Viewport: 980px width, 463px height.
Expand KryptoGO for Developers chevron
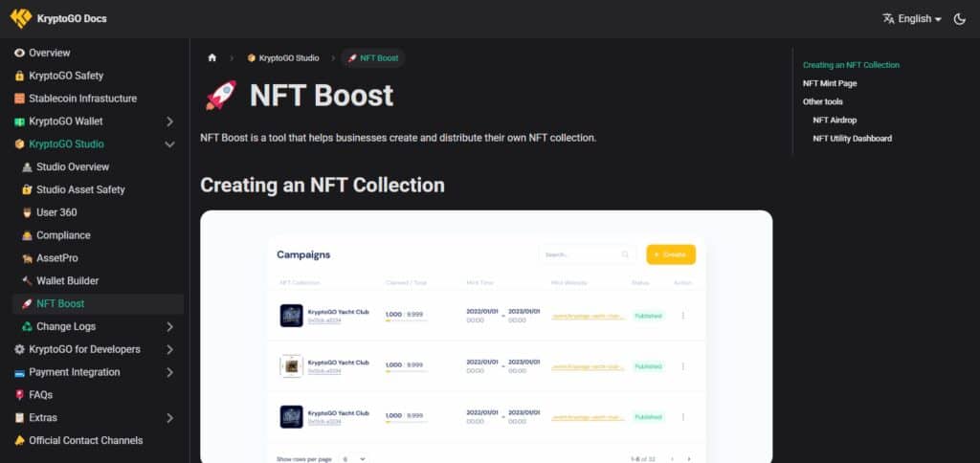coord(169,349)
